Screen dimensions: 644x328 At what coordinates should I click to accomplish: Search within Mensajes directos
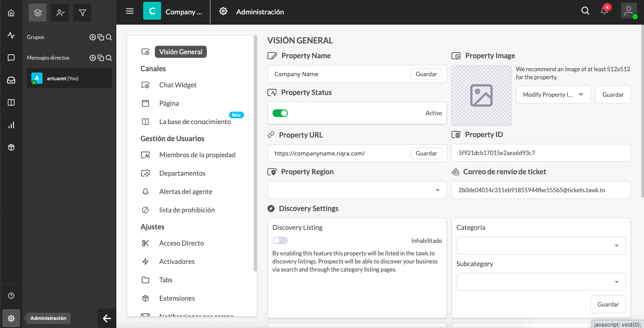point(109,58)
